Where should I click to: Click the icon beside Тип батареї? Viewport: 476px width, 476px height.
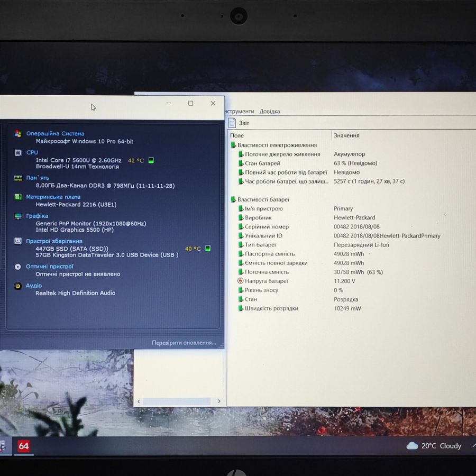(x=241, y=245)
